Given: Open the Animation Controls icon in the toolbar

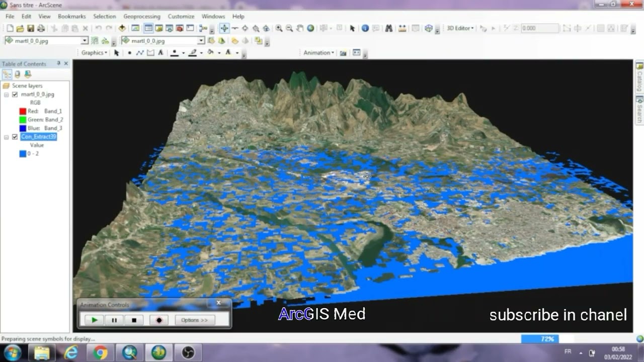Looking at the screenshot, I should [x=357, y=53].
